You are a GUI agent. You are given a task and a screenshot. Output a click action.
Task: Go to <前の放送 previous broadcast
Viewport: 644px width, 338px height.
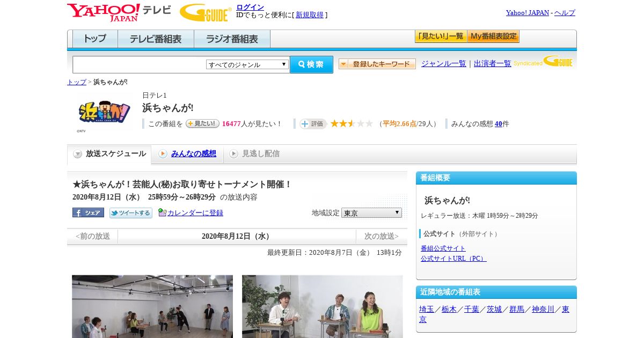(x=93, y=236)
